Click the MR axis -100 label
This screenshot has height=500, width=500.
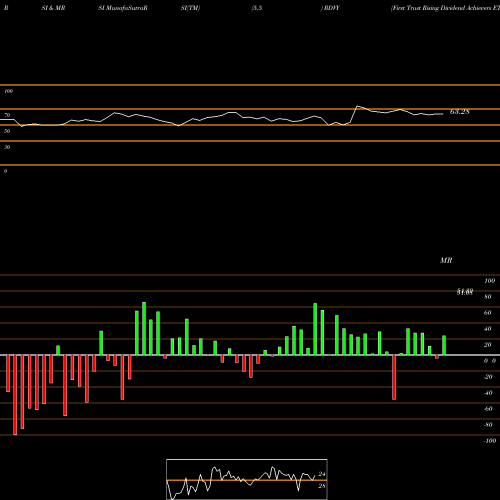(490, 441)
